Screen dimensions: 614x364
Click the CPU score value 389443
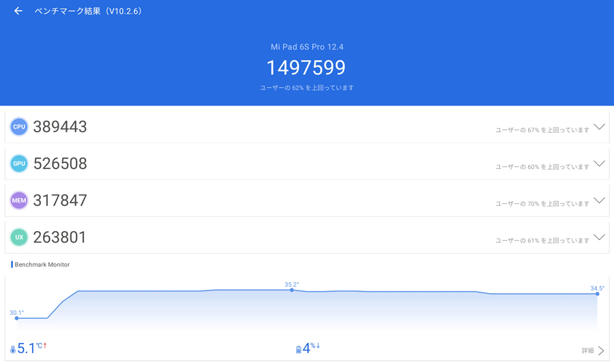click(60, 127)
